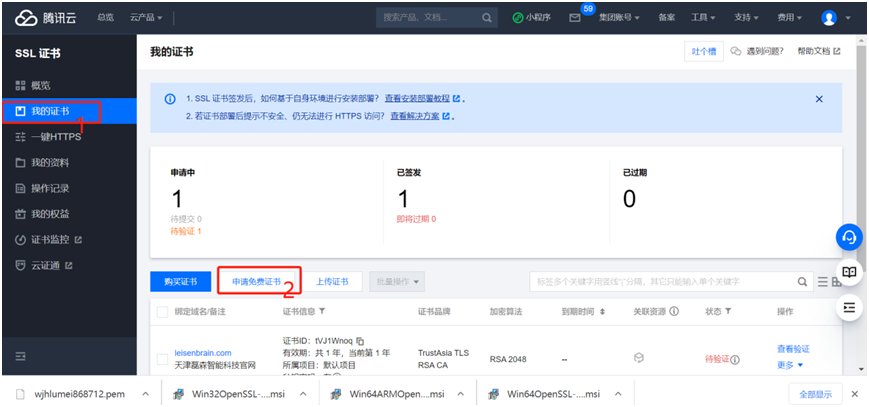Click the 吐个槽 button
Image resolution: width=869 pixels, height=407 pixels.
coord(704,51)
